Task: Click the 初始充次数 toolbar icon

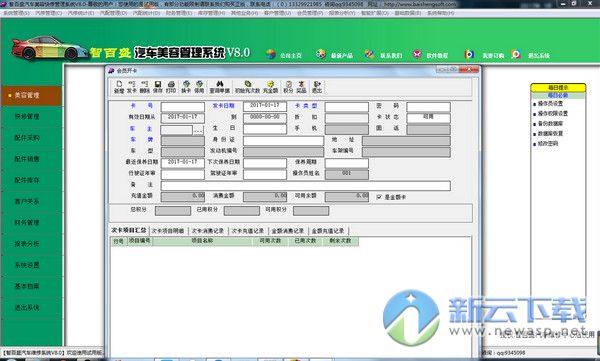Action: pyautogui.click(x=247, y=87)
